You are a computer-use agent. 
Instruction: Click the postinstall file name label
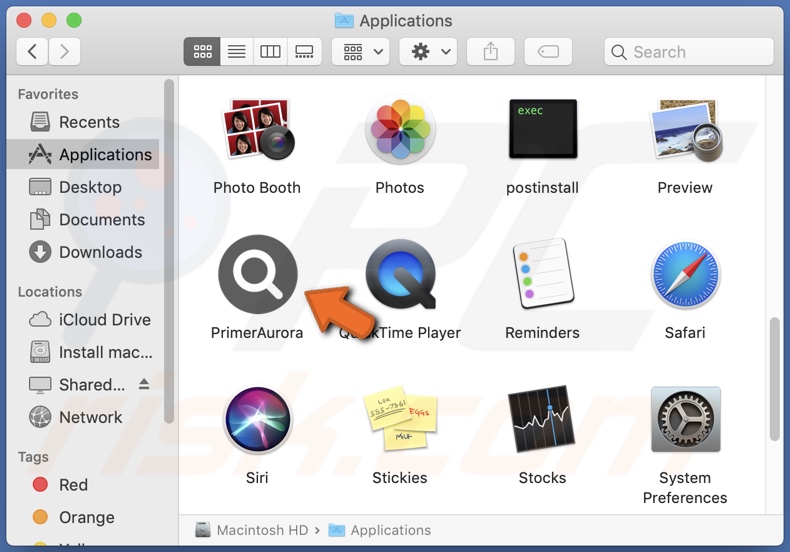click(543, 187)
